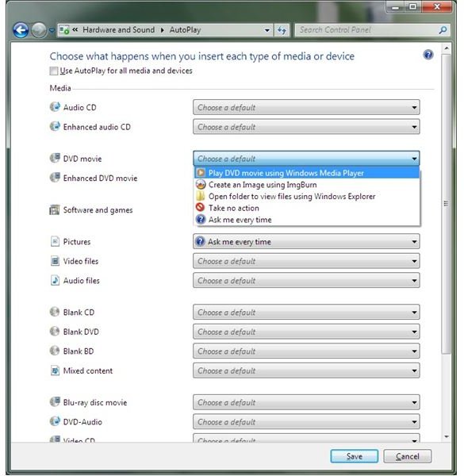Open the Help question mark icon
This screenshot has height=476, width=464.
tap(428, 55)
